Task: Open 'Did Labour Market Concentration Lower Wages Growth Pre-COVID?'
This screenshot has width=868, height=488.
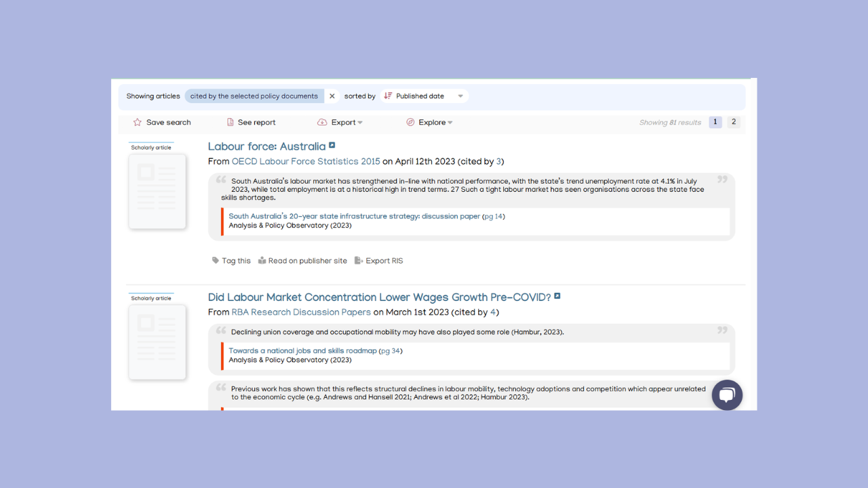Action: [380, 298]
